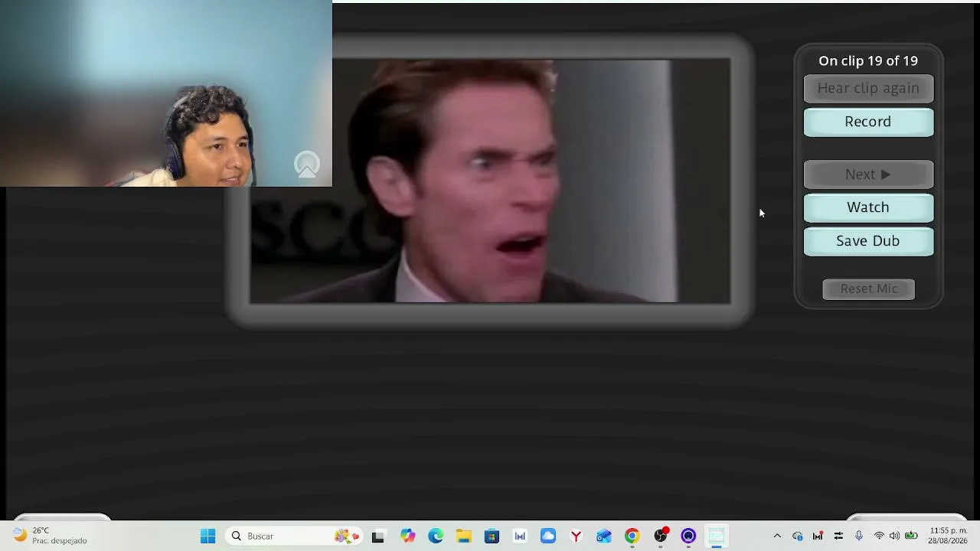The image size is (980, 551).
Task: Click the video clip preview frame
Action: point(490,181)
